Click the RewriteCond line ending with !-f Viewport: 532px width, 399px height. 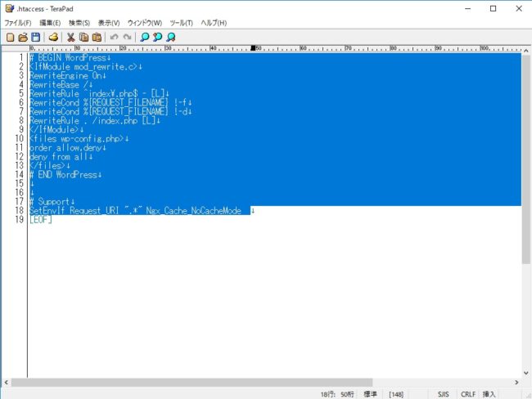pyautogui.click(x=110, y=103)
